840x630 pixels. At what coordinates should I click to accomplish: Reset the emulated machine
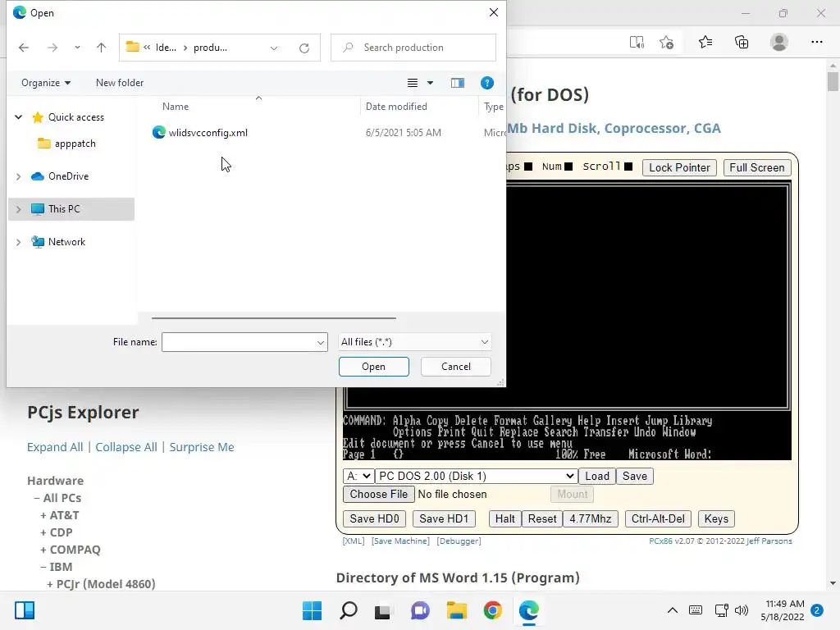pos(542,518)
